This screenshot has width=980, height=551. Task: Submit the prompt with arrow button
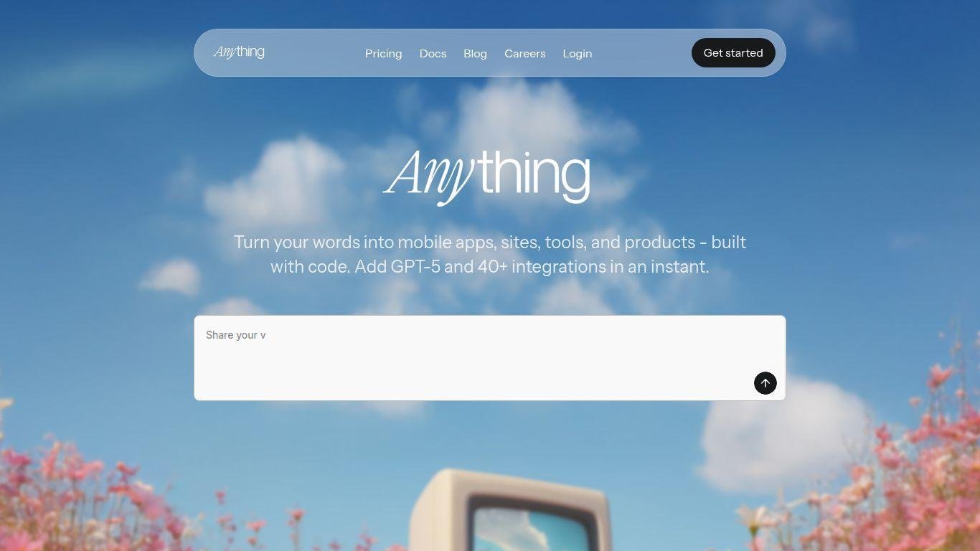pyautogui.click(x=765, y=383)
